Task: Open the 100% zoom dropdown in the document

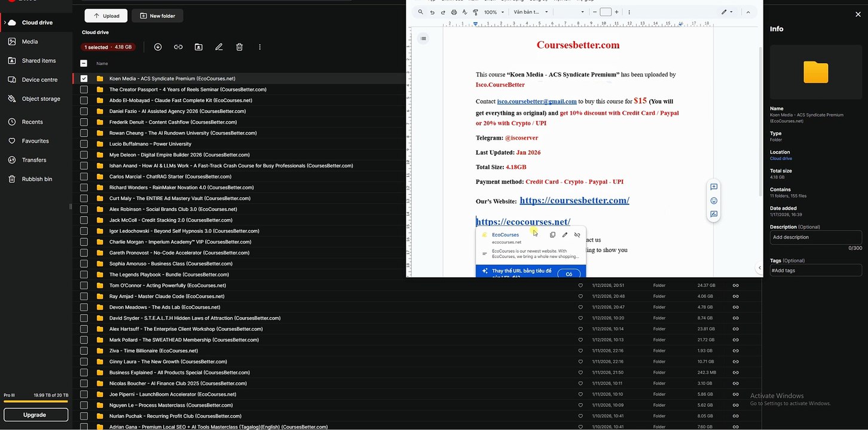Action: [x=494, y=12]
